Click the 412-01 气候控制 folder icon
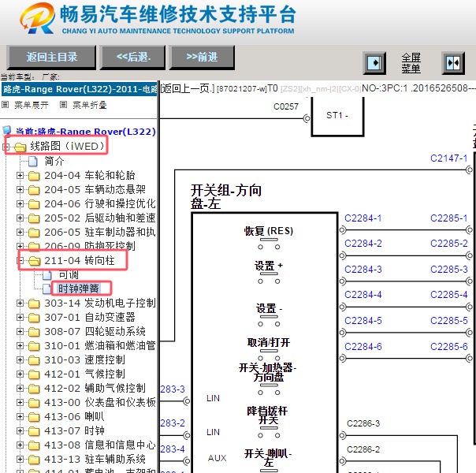476x473 pixels. point(34,374)
